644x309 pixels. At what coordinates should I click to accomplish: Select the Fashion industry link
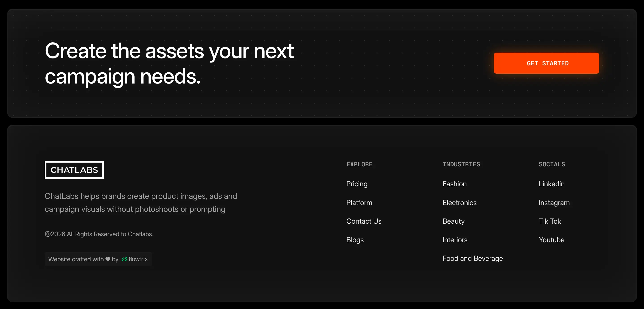click(455, 184)
